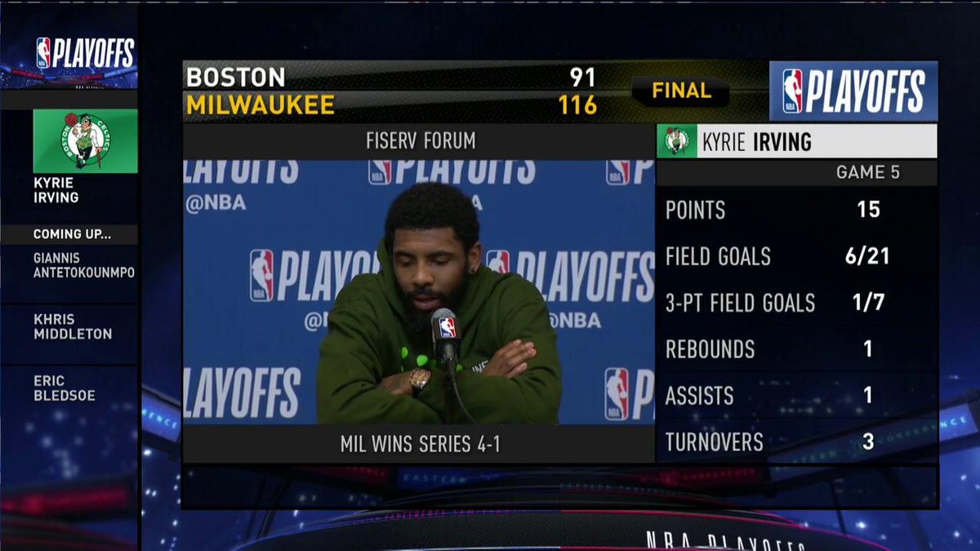Click the REBOUNDS stat label
The image size is (980, 551).
(710, 349)
